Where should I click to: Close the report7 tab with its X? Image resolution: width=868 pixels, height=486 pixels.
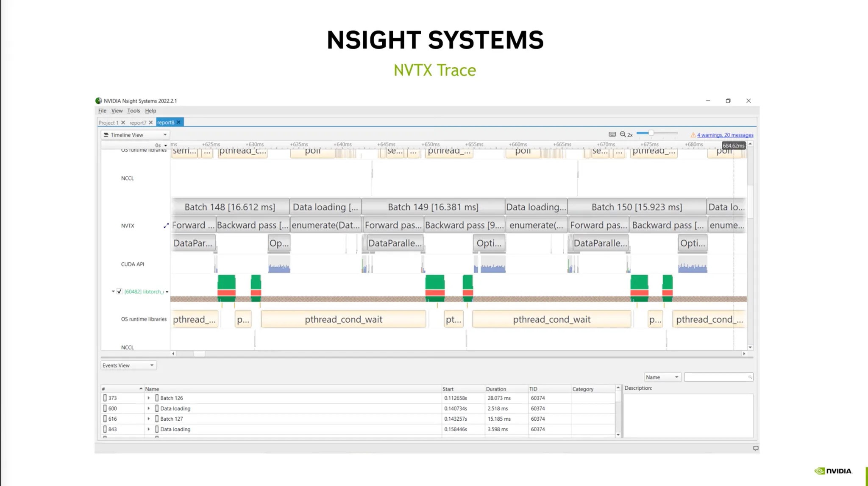pos(151,123)
